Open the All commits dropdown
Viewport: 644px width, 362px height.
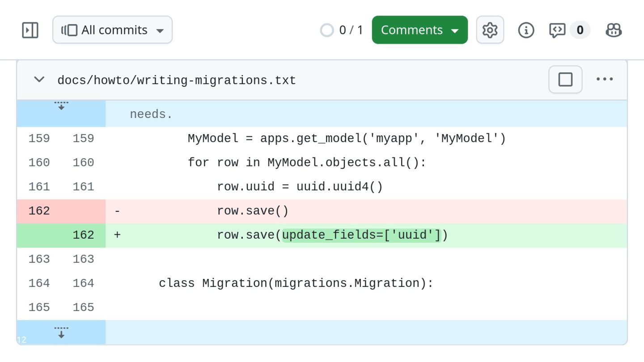[x=112, y=30]
